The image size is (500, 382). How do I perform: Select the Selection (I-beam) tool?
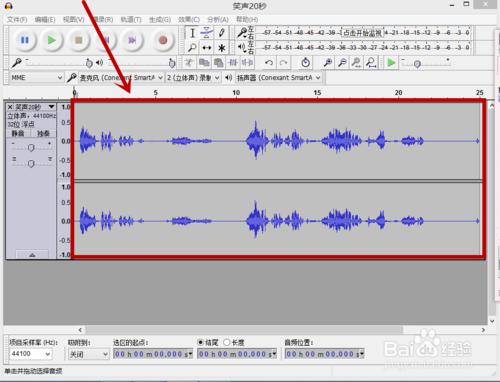(x=192, y=33)
